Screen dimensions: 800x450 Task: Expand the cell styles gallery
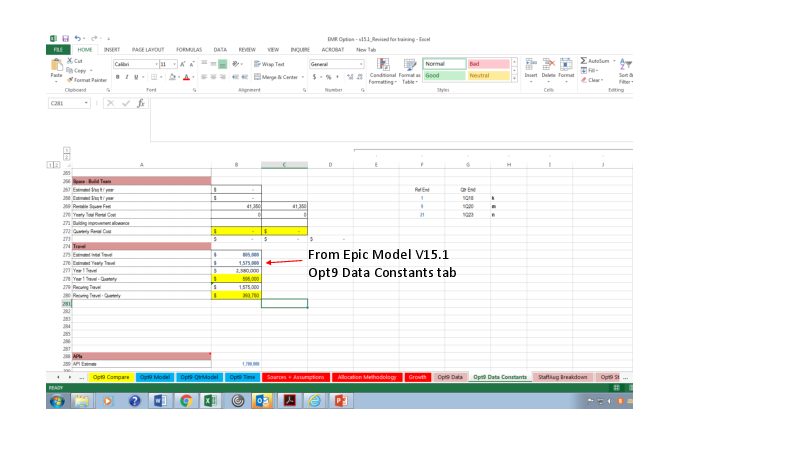click(514, 79)
